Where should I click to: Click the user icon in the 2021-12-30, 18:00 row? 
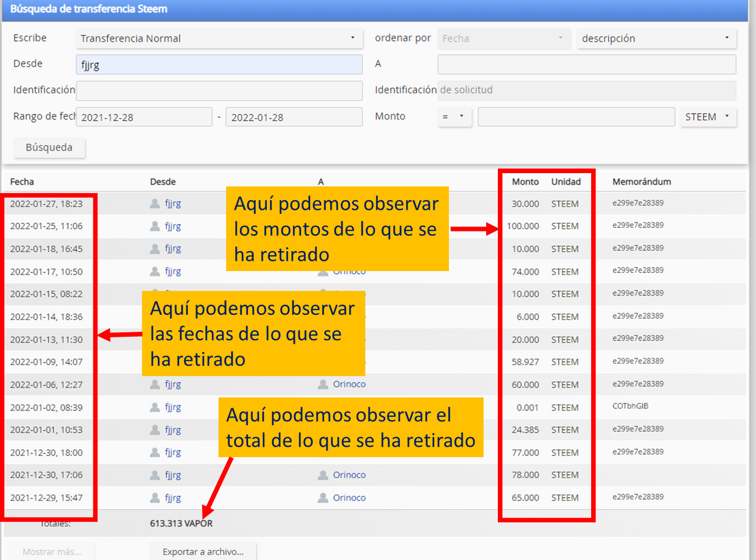coord(155,452)
